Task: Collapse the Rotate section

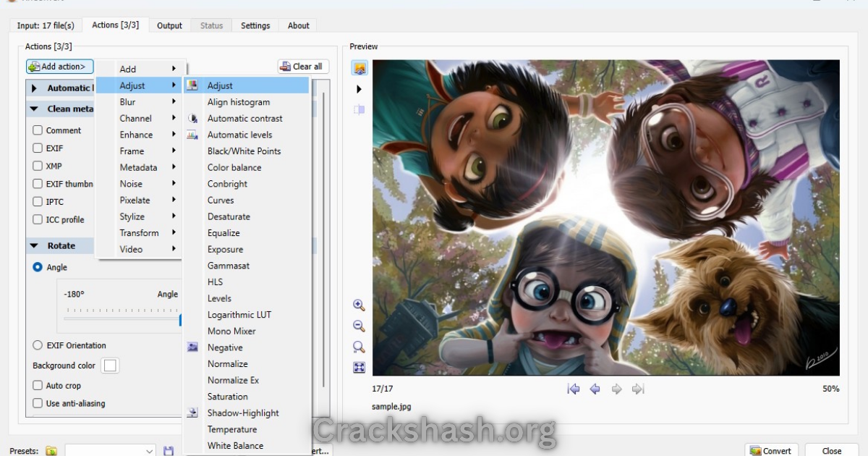Action: [x=34, y=246]
